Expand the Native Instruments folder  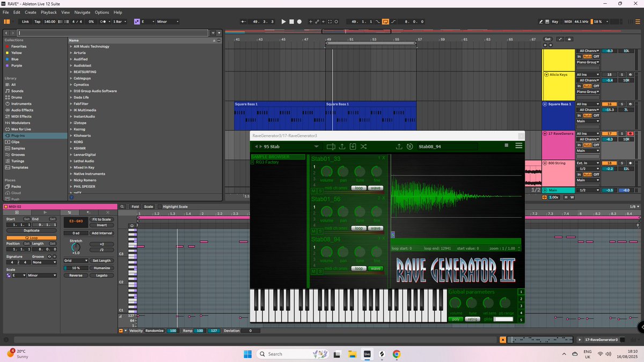pyautogui.click(x=71, y=174)
